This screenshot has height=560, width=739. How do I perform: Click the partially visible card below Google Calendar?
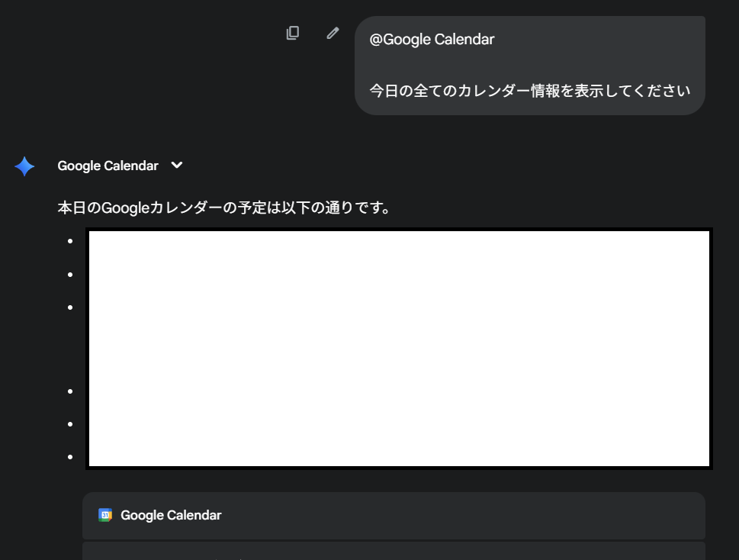394,551
